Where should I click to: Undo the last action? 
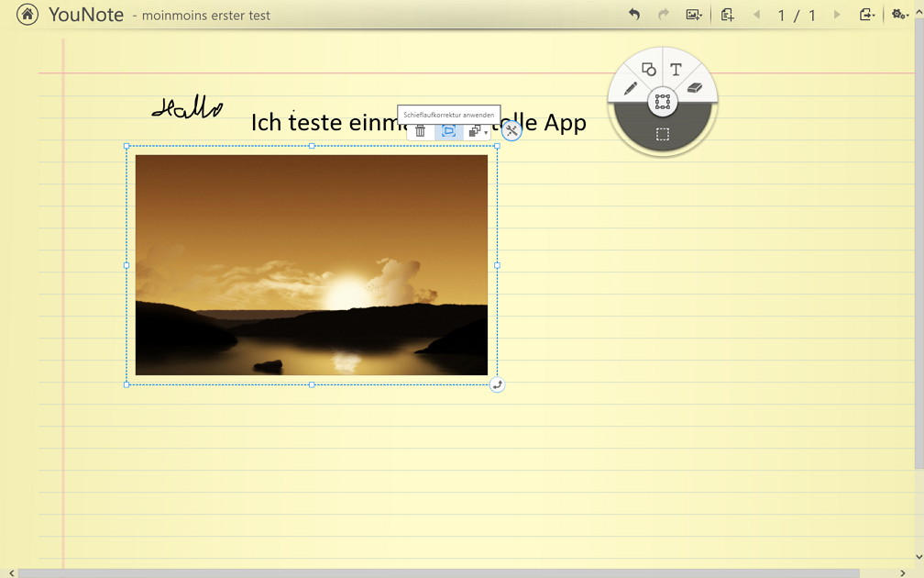tap(634, 14)
